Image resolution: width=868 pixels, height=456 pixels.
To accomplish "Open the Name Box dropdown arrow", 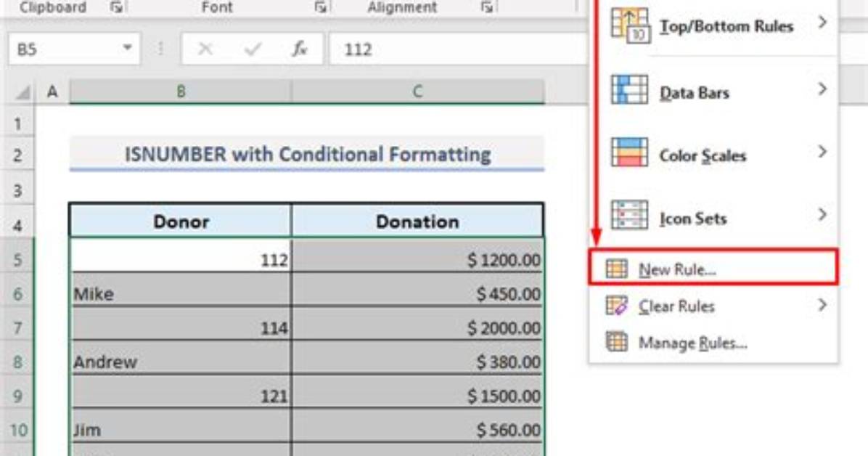I will [127, 48].
